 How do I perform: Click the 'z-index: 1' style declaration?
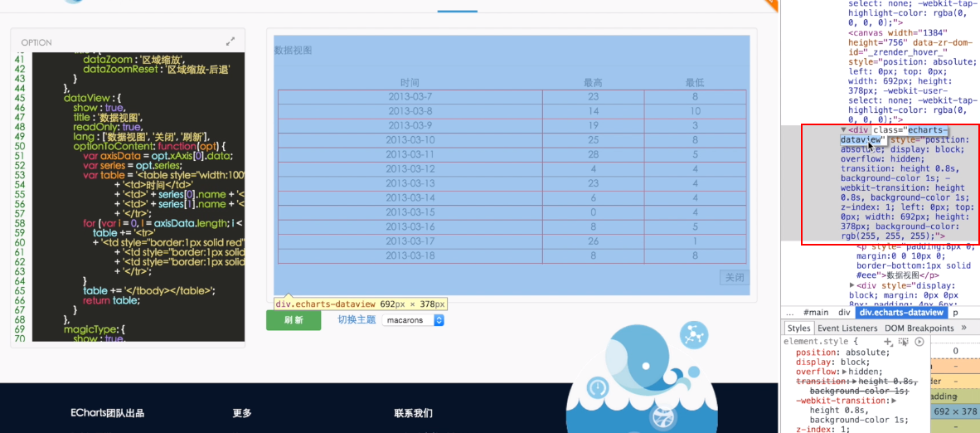pyautogui.click(x=823, y=430)
